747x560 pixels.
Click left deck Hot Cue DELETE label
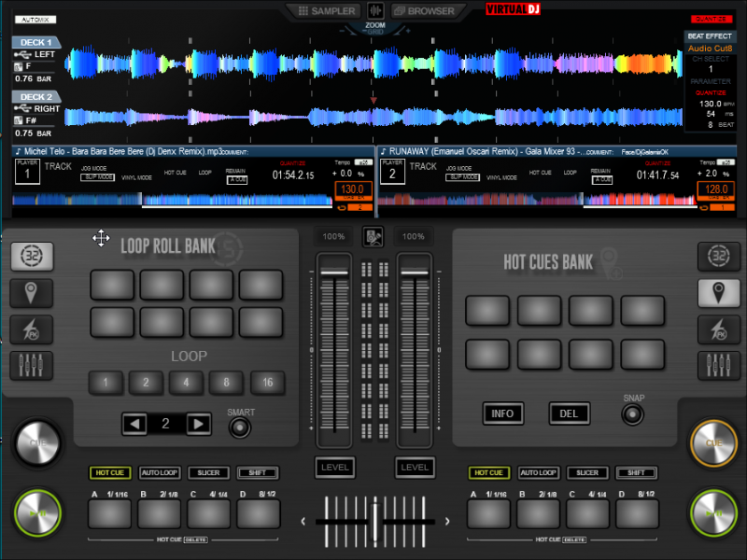[x=195, y=539]
